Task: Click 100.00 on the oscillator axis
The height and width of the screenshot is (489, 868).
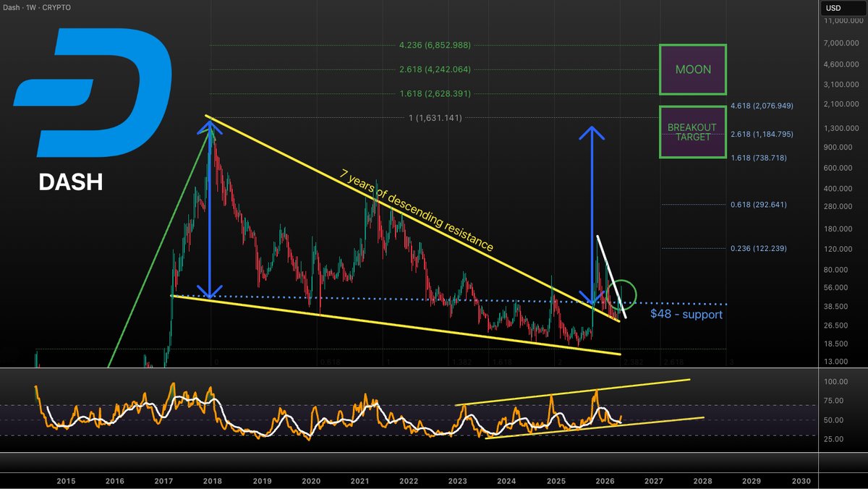Action: click(x=836, y=382)
